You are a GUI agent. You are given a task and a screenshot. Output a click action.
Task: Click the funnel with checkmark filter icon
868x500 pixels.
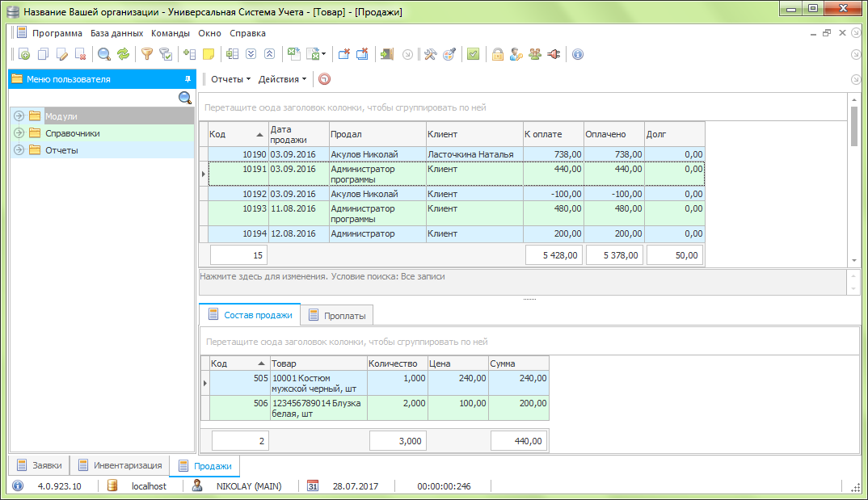pyautogui.click(x=166, y=54)
